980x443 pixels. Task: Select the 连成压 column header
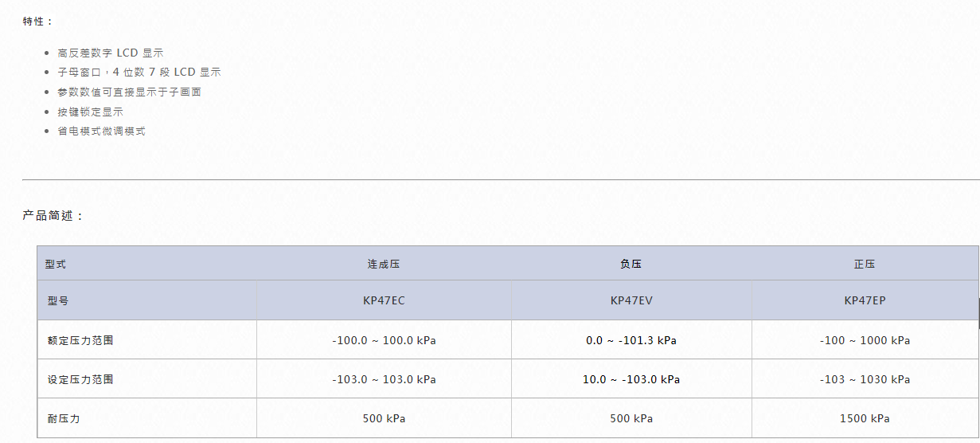[384, 264]
